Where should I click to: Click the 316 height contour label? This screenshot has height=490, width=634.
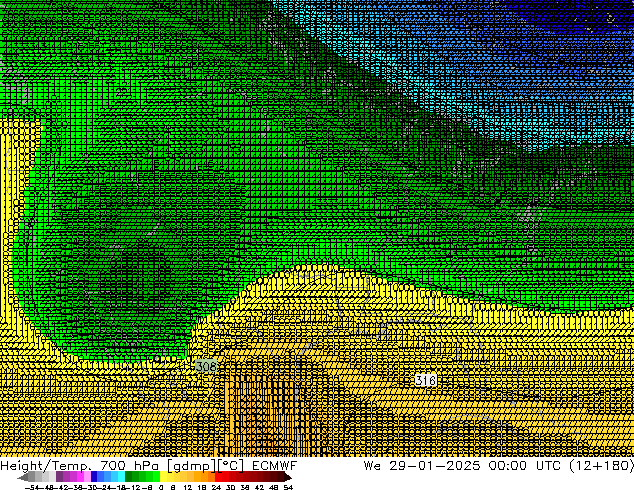(426, 380)
